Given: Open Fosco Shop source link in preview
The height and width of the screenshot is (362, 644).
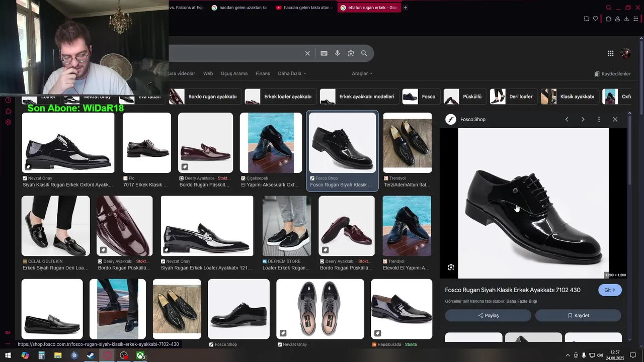Looking at the screenshot, I should point(466,119).
